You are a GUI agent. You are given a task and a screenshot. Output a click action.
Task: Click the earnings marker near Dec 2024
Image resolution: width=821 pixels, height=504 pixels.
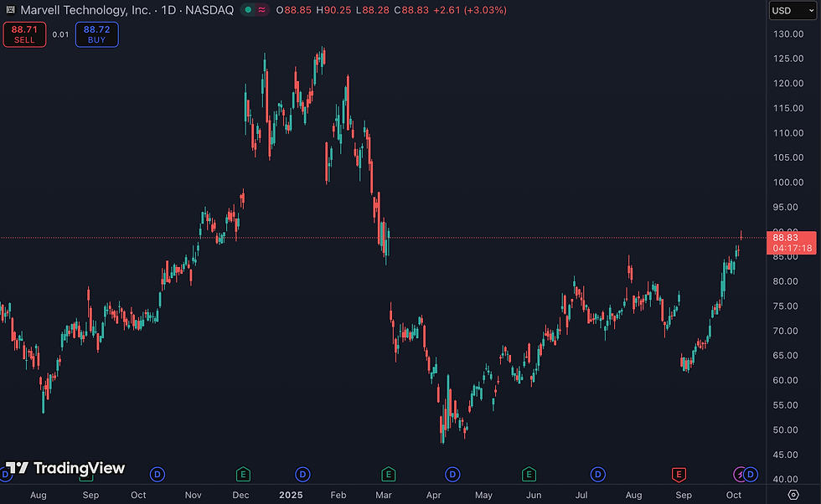point(243,475)
